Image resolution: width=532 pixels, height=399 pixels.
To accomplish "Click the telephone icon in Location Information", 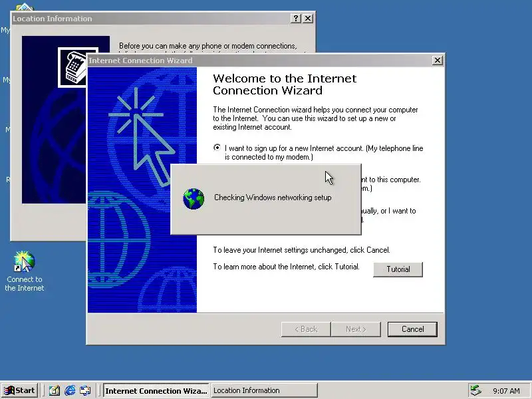I will [x=78, y=67].
